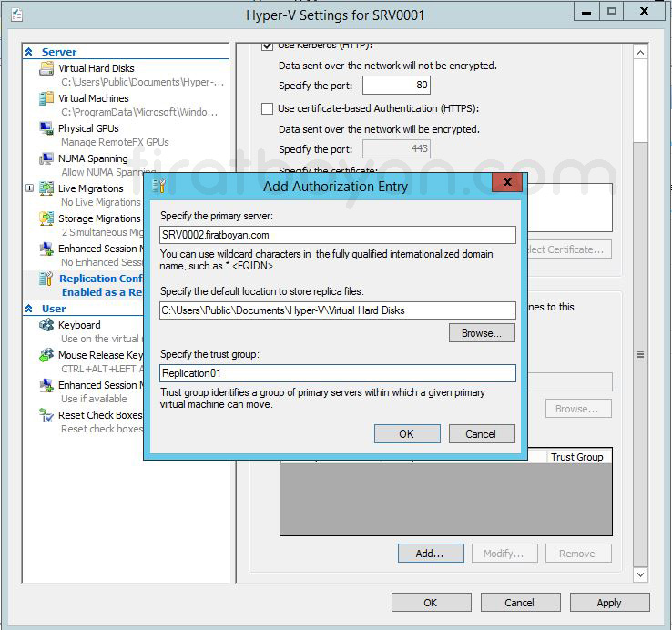
Task: Select the Virtual Machines icon
Action: pos(46,98)
